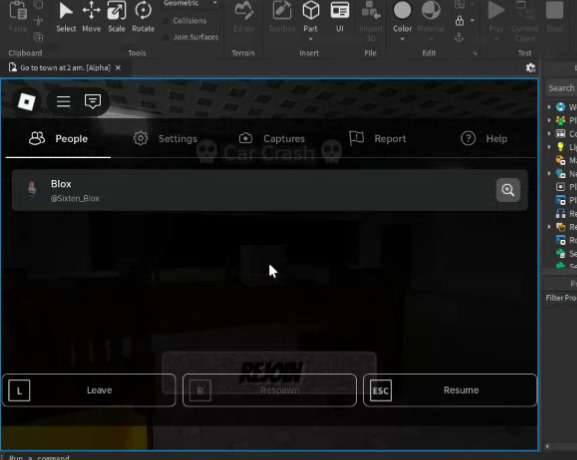Viewport: 577px width, 460px height.
Task: Pick the Rotate tool
Action: pyautogui.click(x=143, y=17)
